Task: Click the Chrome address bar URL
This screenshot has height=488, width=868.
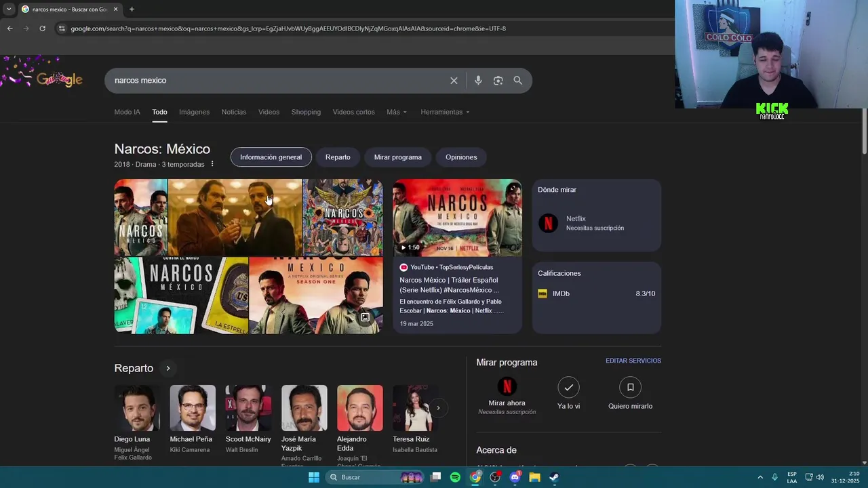Action: click(x=288, y=28)
